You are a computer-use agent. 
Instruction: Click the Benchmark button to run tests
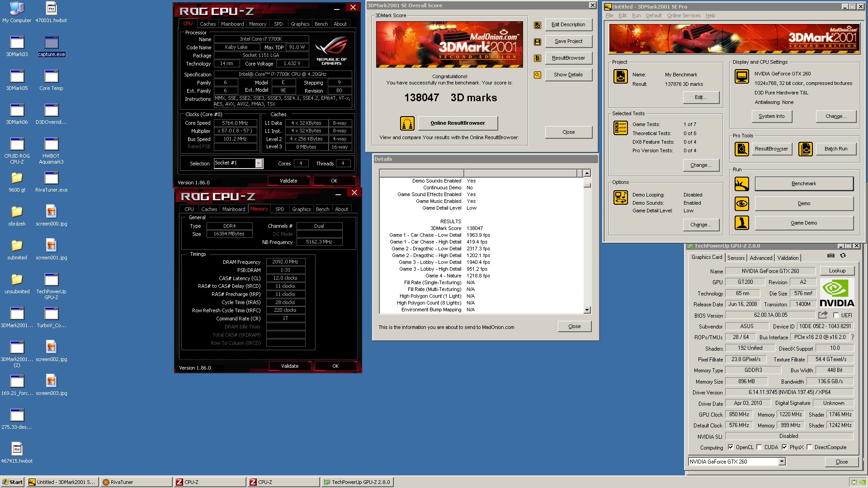click(804, 184)
